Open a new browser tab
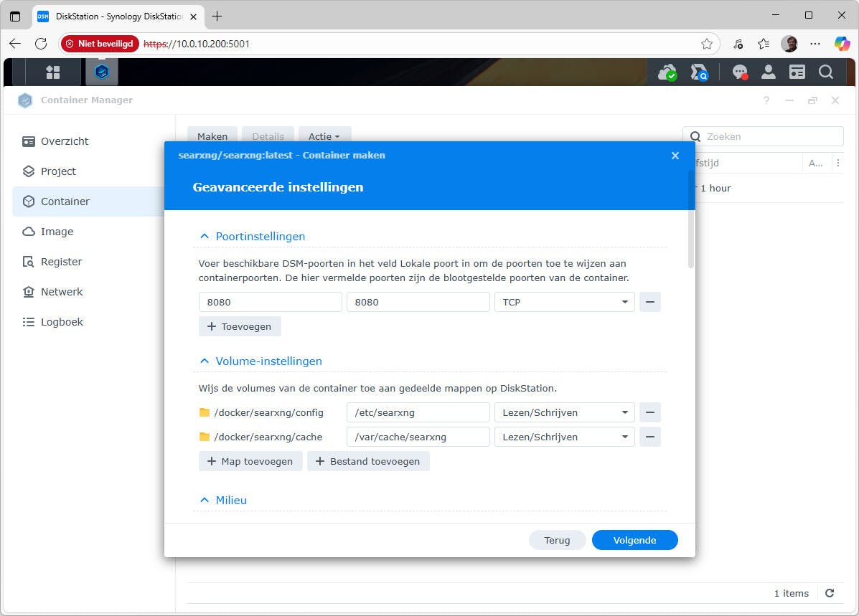The height and width of the screenshot is (616, 859). coord(217,16)
